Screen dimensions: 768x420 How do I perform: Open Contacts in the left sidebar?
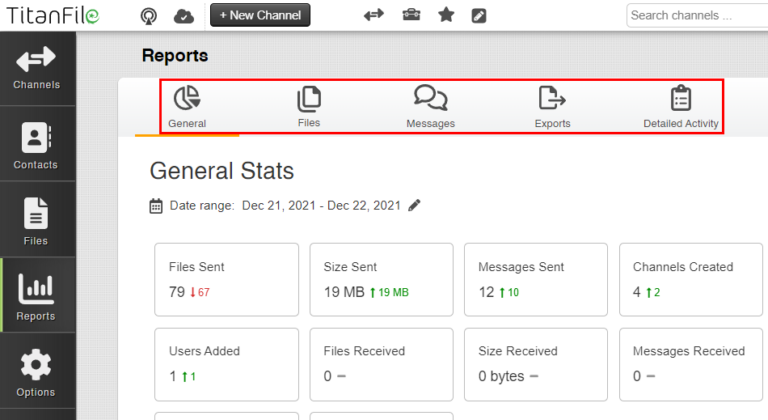[x=36, y=145]
